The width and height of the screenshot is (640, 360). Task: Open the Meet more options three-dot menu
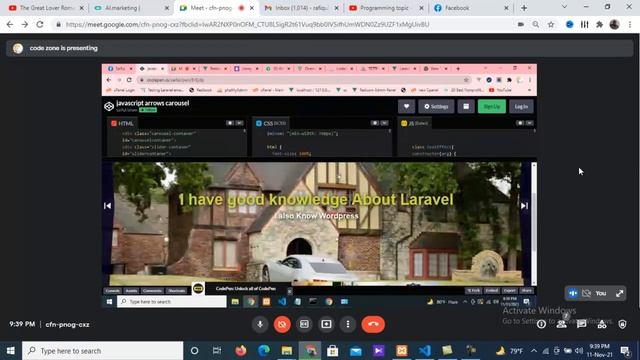point(348,324)
